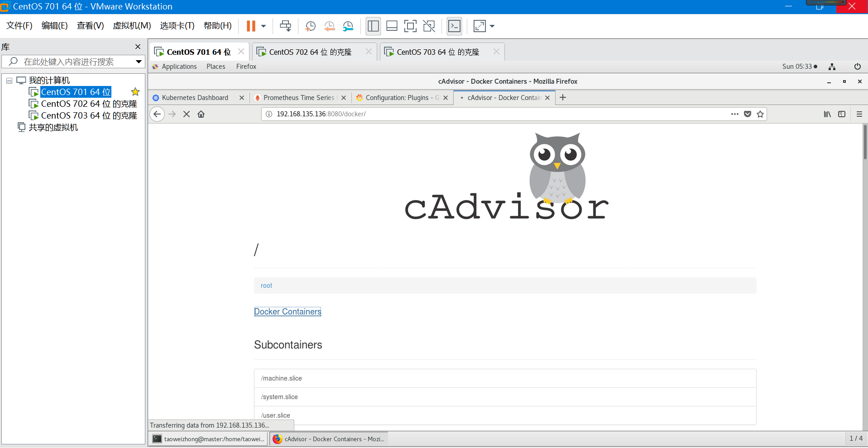The height and width of the screenshot is (448, 868).
Task: Click the library search input field
Action: click(72, 62)
